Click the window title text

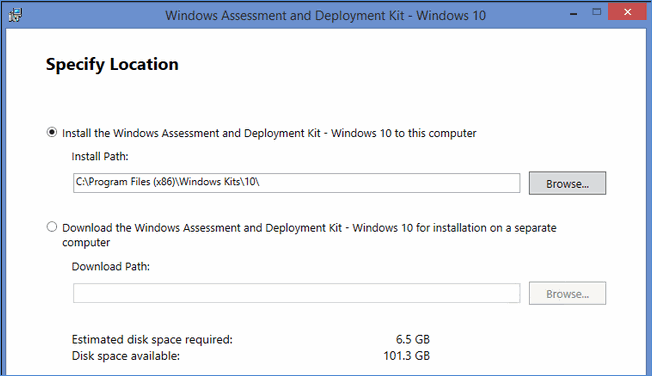[x=325, y=15]
